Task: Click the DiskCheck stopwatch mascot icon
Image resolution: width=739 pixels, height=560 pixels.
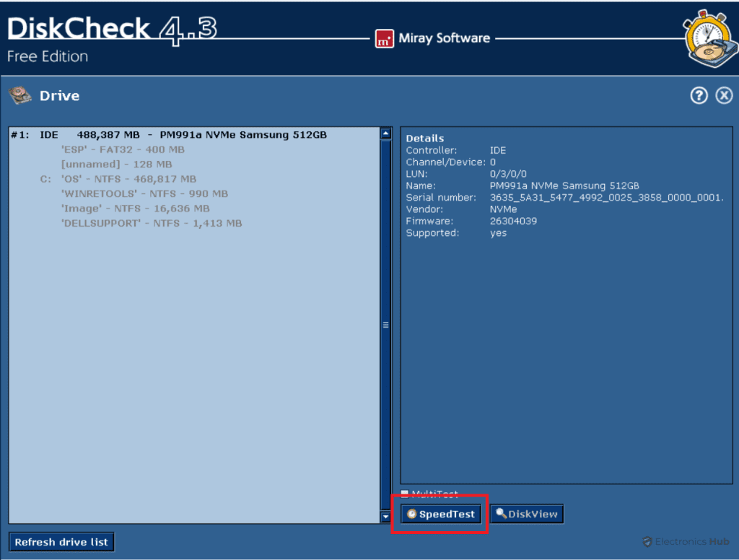Action: [708, 37]
